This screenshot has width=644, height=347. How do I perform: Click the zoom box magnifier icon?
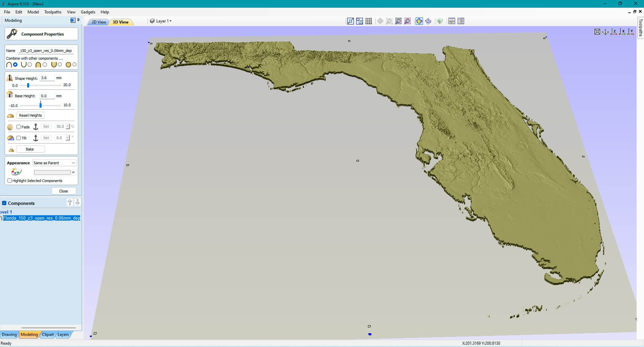(x=389, y=21)
